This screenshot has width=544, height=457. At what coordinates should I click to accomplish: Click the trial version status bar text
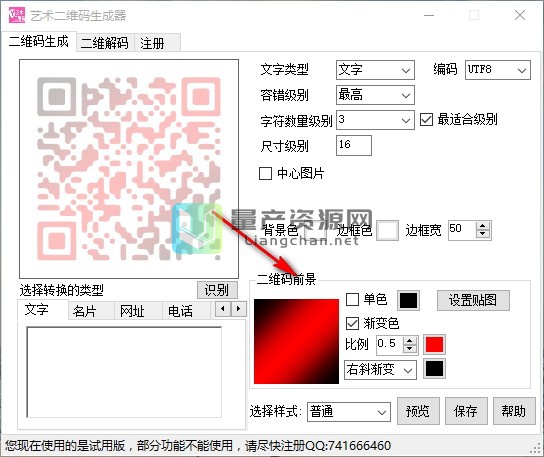(x=198, y=446)
